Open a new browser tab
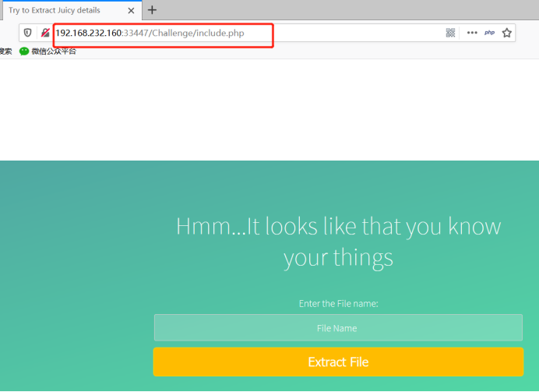Image resolution: width=539 pixels, height=392 pixels. tap(152, 10)
